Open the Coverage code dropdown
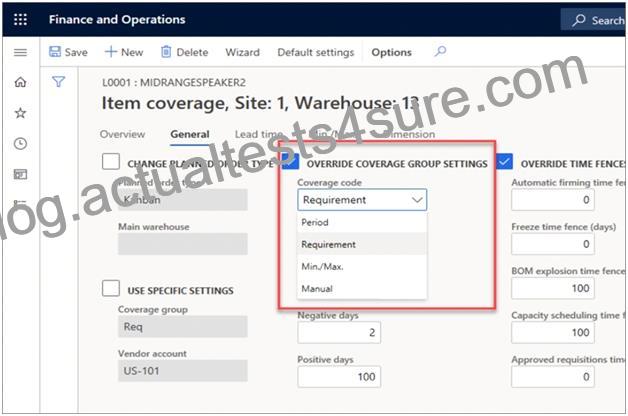Image resolution: width=628 pixels, height=416 pixels. tap(362, 200)
